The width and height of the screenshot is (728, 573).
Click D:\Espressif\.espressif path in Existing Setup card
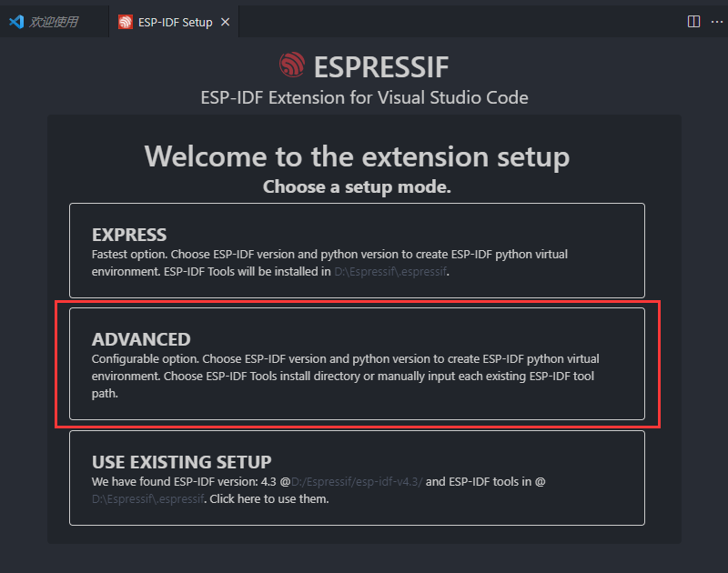[147, 499]
